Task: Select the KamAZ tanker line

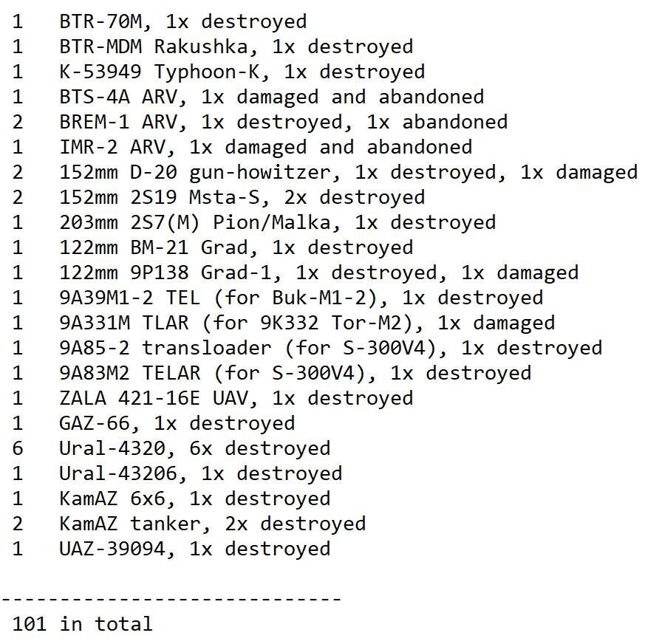Action: 212,524
